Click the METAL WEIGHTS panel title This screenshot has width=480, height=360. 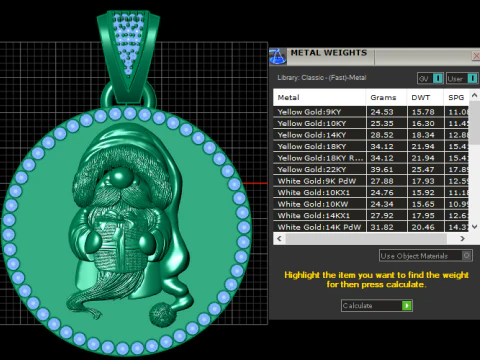[x=329, y=53]
